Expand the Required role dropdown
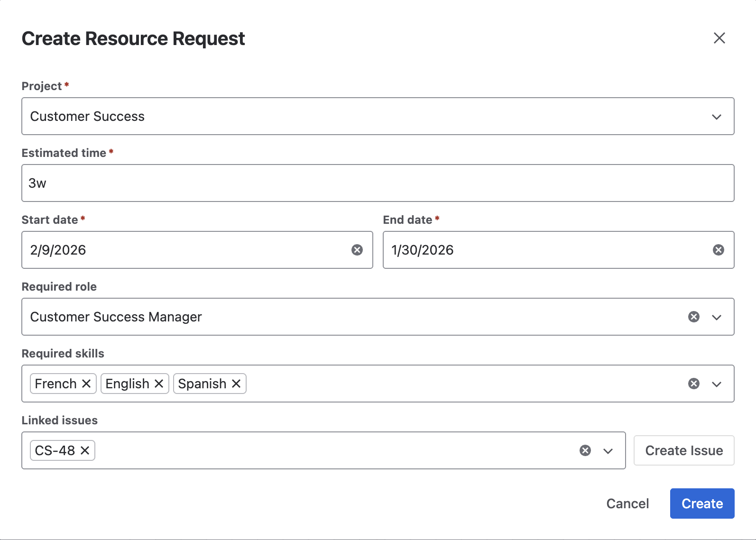This screenshot has width=756, height=540. 716,317
